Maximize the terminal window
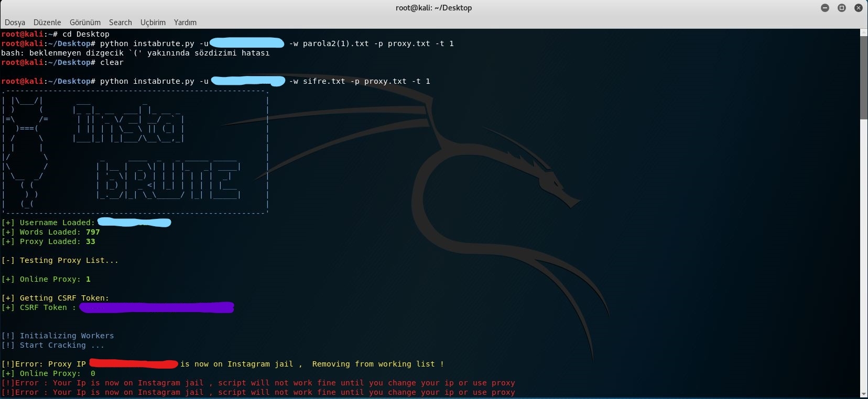The image size is (868, 399). point(842,8)
